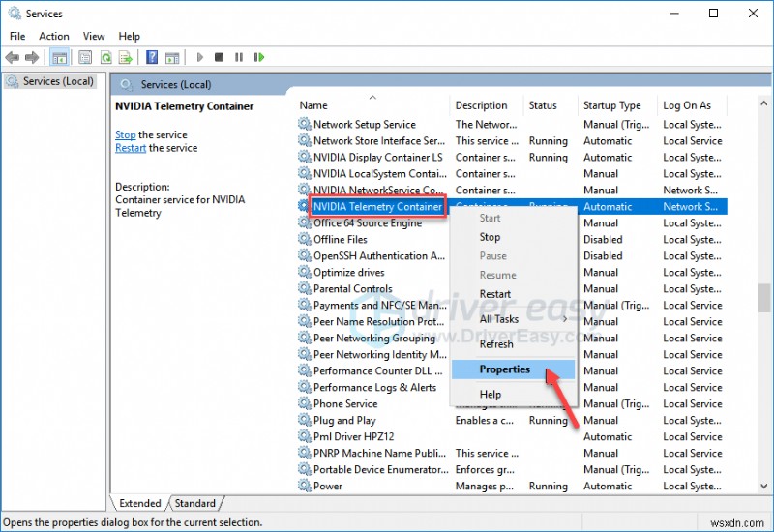This screenshot has height=532, width=774.
Task: Select the Network Store Interface Service row
Action: pos(512,140)
